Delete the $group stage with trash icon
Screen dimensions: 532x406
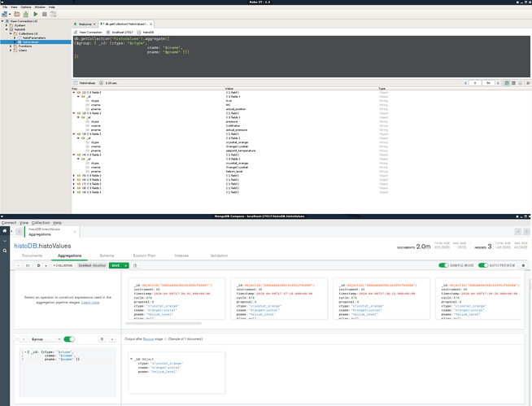tap(102, 338)
